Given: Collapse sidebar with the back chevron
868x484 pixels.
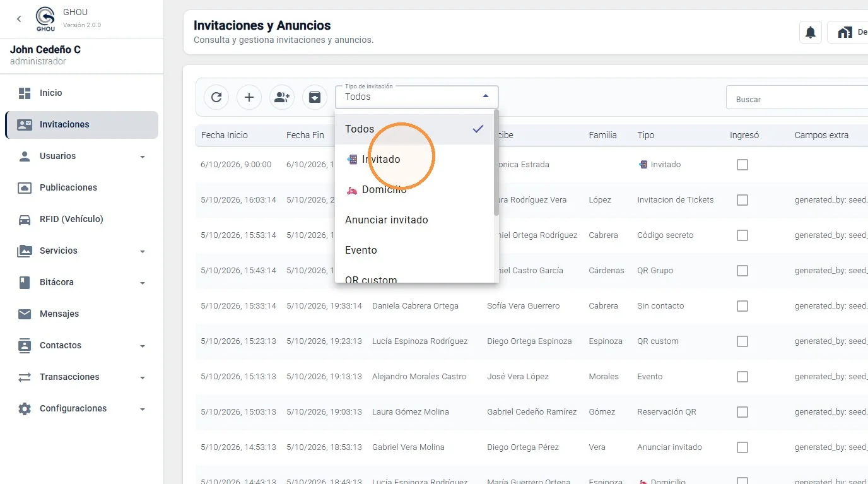Looking at the screenshot, I should point(19,19).
